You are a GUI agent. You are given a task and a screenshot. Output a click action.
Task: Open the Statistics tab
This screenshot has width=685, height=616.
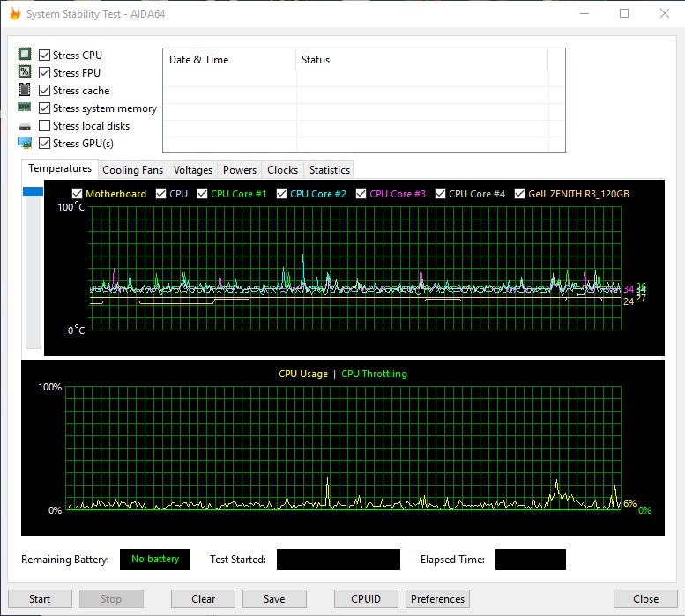(330, 170)
